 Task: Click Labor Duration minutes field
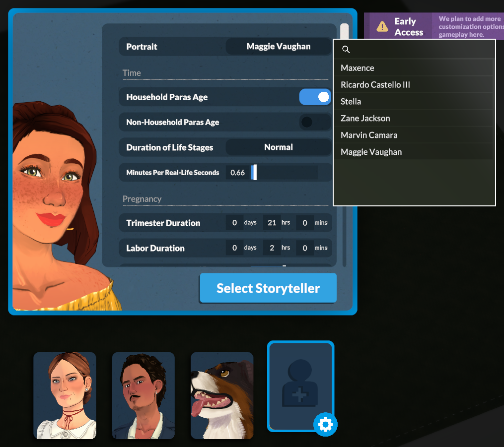tap(305, 248)
